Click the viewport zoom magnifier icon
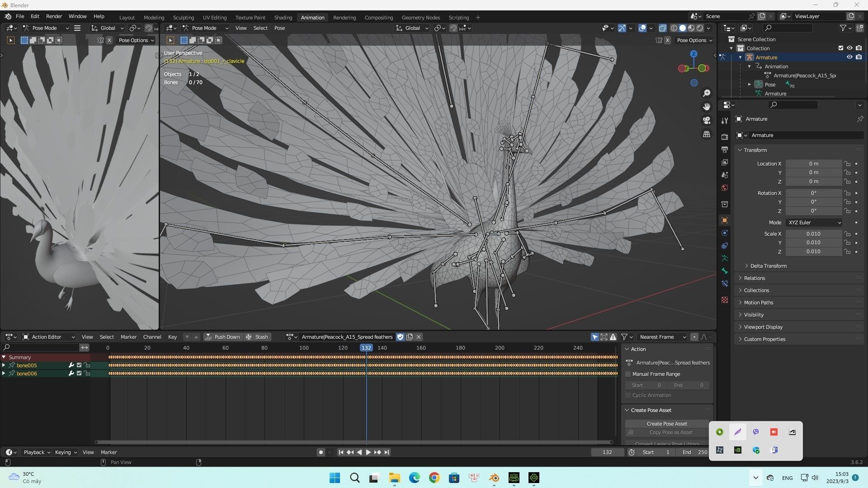 click(707, 93)
